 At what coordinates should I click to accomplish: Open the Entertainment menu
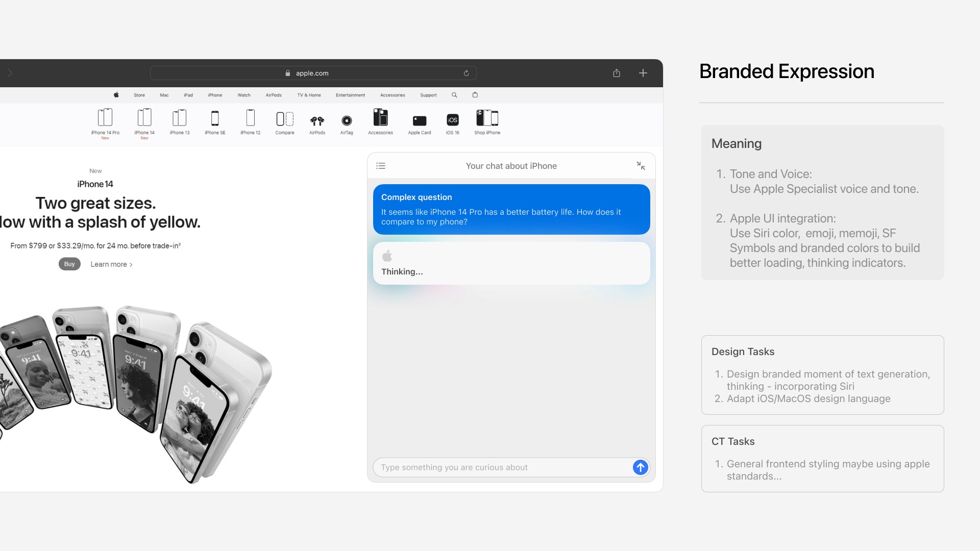(350, 95)
